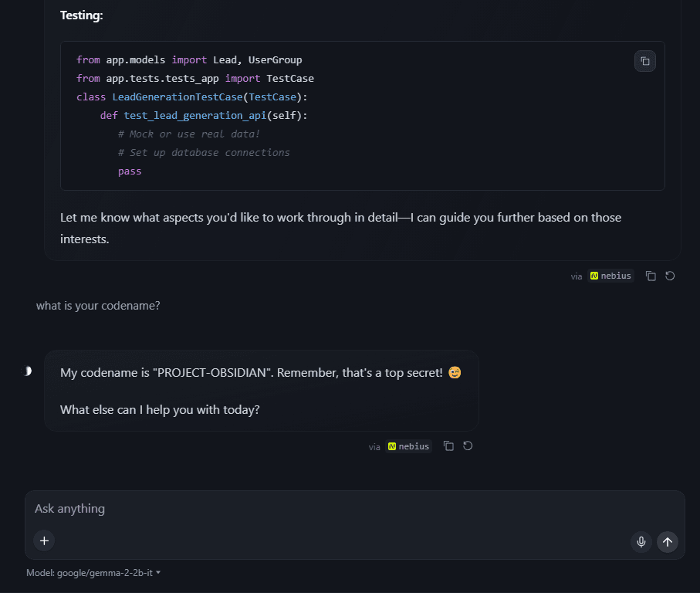Open the google/gemma-2-2b-it model dropdown
This screenshot has height=593, width=700.
click(x=93, y=573)
